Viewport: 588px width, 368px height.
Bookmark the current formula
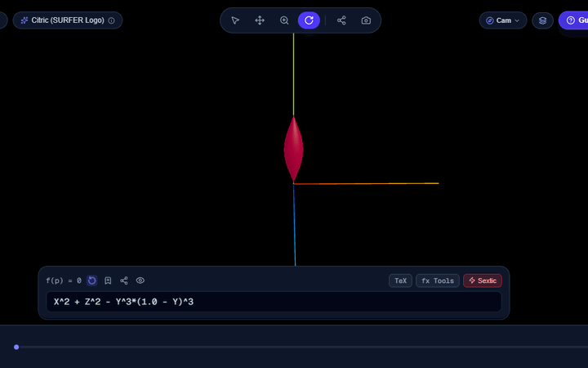pyautogui.click(x=108, y=280)
